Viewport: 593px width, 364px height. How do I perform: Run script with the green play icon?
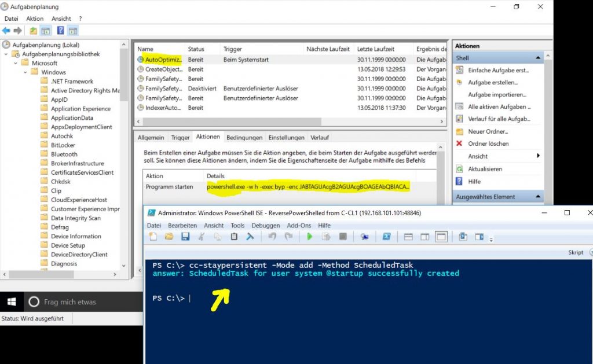coord(310,237)
